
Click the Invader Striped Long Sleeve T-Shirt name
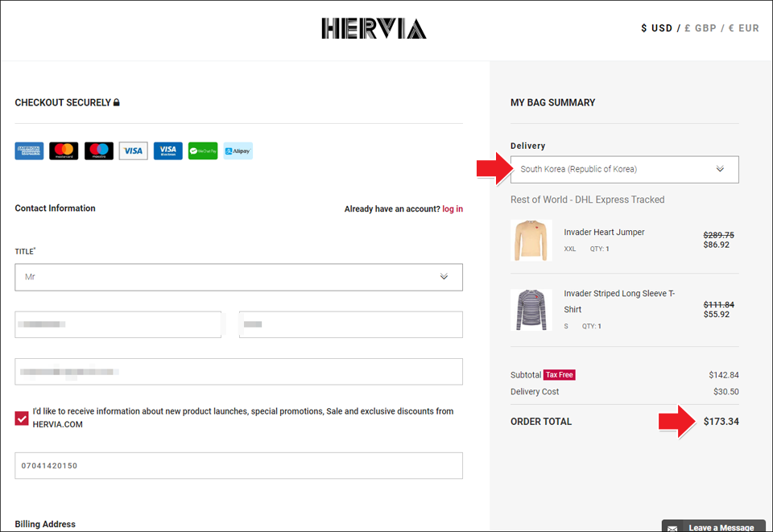619,302
